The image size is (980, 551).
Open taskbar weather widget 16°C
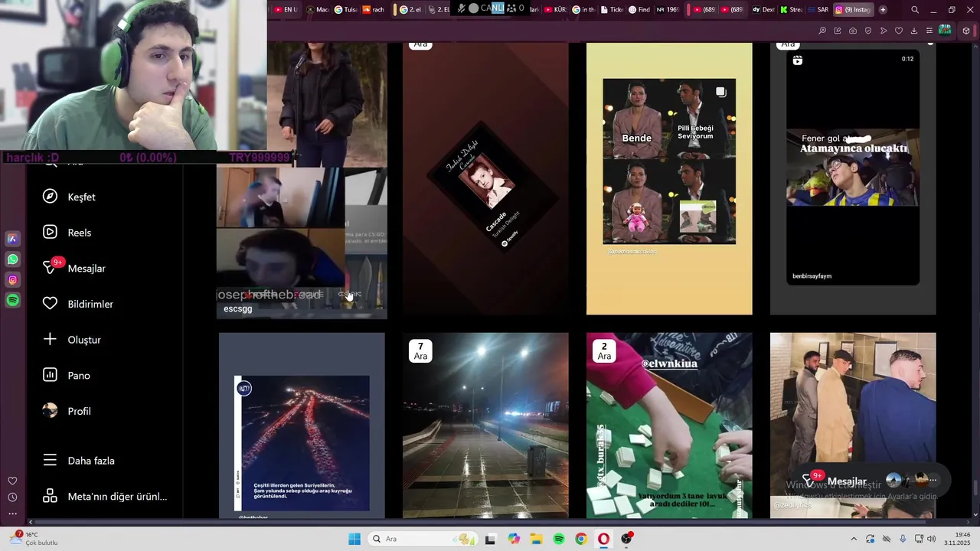34,539
